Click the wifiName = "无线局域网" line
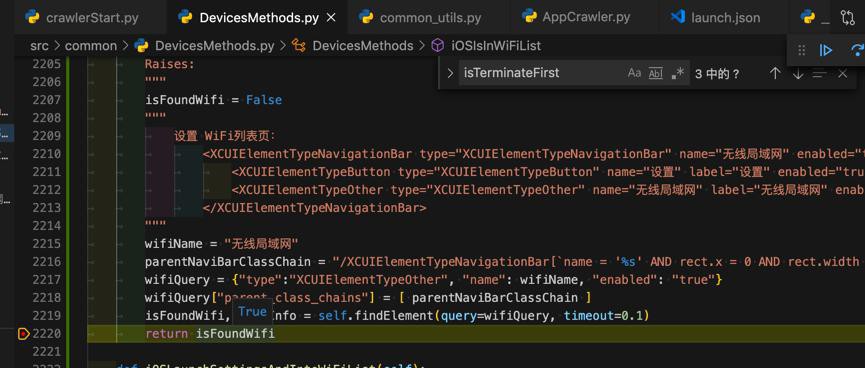 pyautogui.click(x=222, y=244)
